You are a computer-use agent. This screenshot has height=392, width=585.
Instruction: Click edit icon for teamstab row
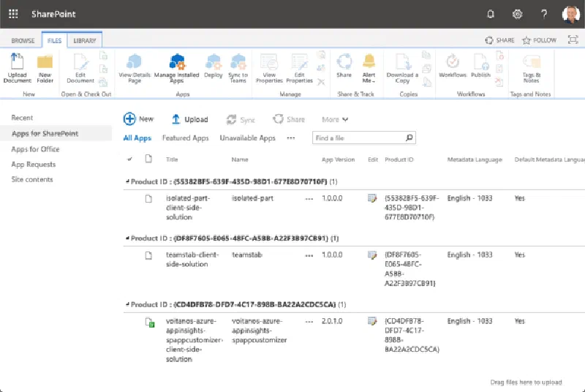[x=372, y=255]
